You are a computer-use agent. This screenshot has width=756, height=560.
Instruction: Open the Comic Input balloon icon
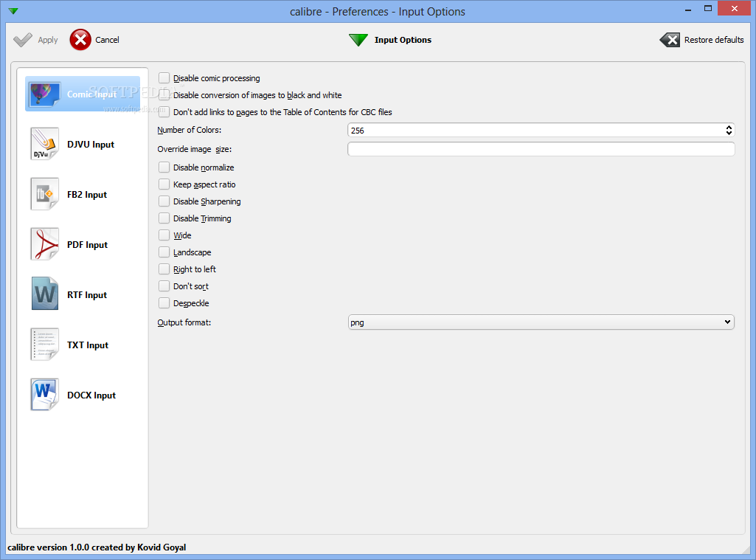[x=45, y=94]
